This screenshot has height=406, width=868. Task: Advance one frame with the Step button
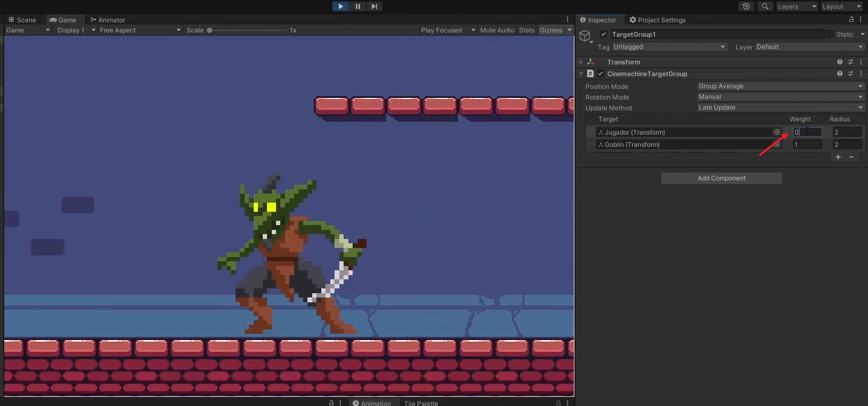tap(374, 6)
